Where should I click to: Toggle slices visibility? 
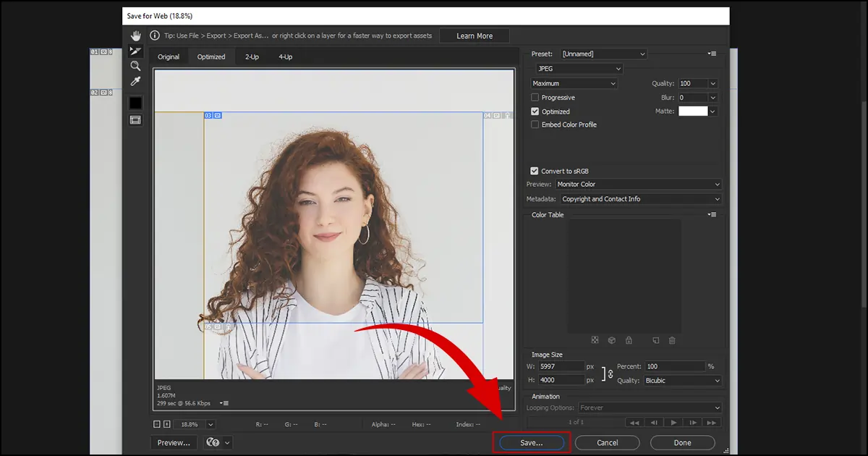click(135, 119)
